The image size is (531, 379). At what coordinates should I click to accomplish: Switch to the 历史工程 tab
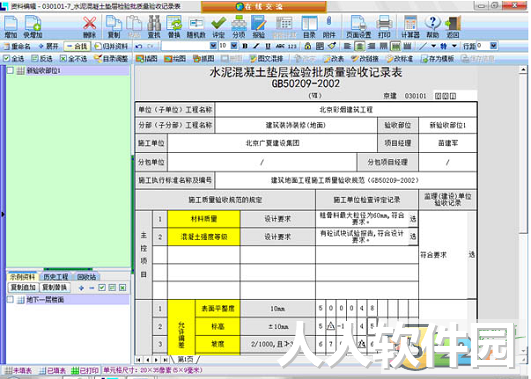click(56, 277)
